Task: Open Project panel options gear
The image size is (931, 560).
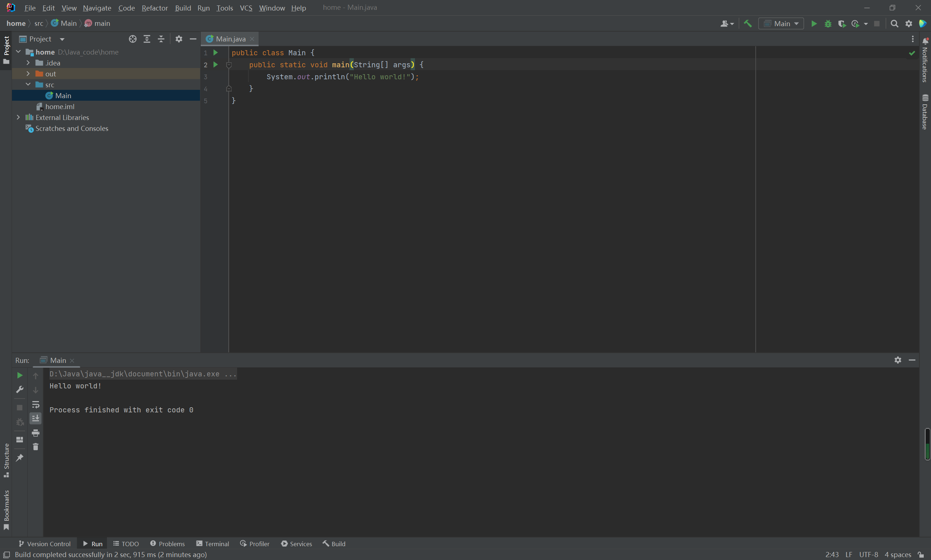Action: [179, 39]
